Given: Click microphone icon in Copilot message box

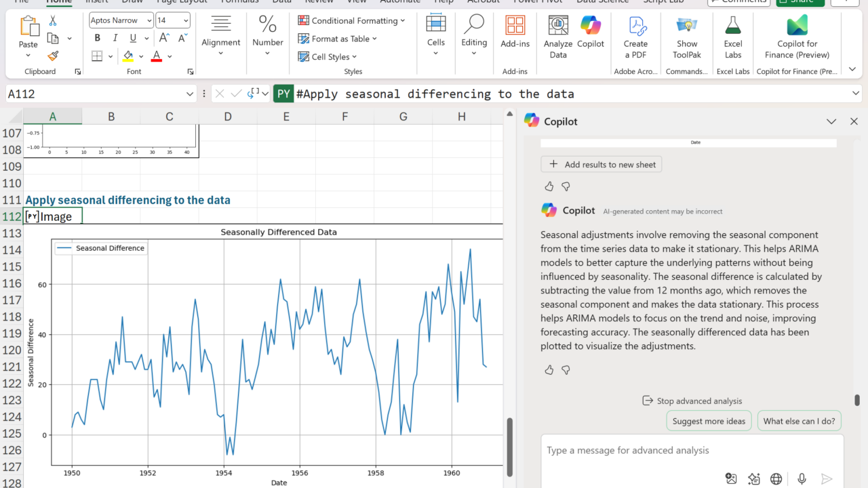Looking at the screenshot, I should click(x=802, y=479).
